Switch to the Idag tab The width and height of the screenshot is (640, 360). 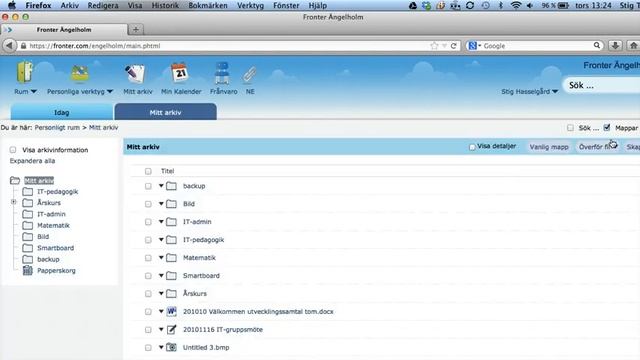point(62,112)
